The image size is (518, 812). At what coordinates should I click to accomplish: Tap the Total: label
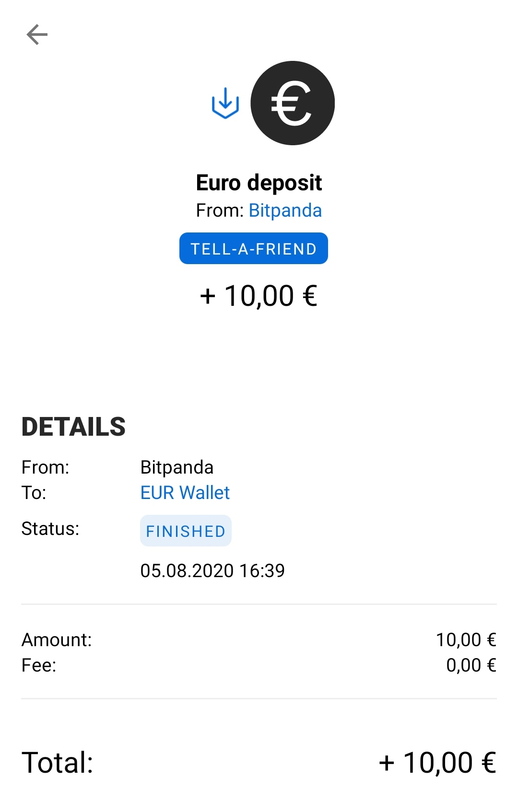point(58,762)
